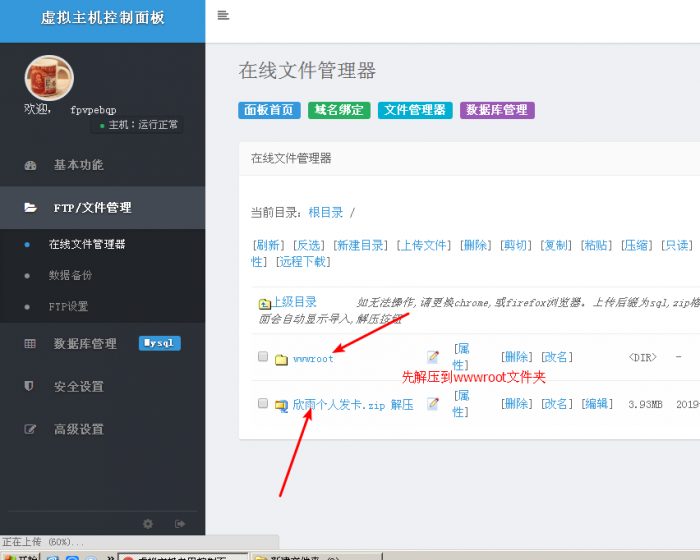Click the hamburger menu icon at top
Image resolution: width=700 pixels, height=560 pixels.
(x=223, y=15)
